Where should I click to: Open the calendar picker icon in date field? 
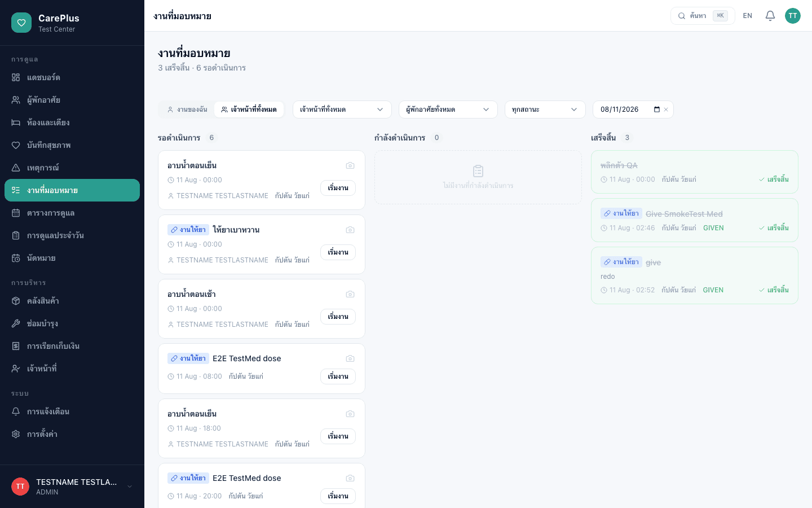(x=656, y=110)
